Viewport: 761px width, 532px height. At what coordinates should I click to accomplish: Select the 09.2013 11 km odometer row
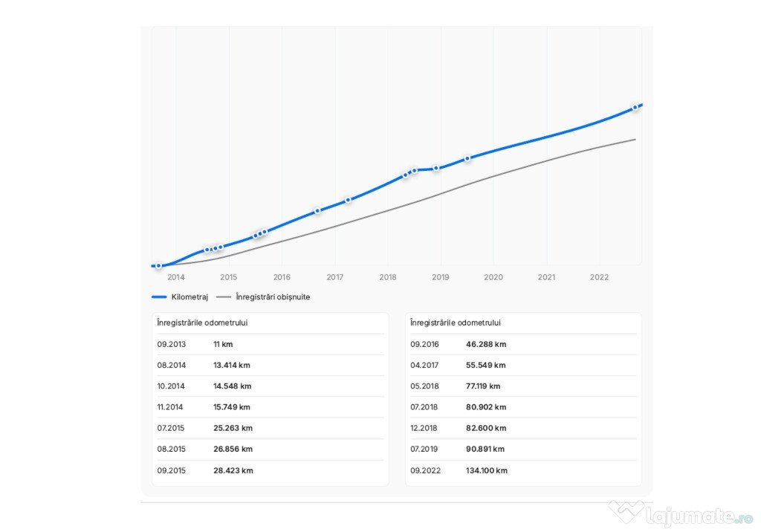[271, 344]
